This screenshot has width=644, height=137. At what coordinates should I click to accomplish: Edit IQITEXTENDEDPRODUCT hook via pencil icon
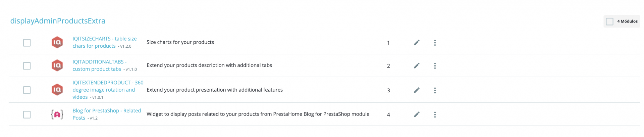[x=417, y=90]
